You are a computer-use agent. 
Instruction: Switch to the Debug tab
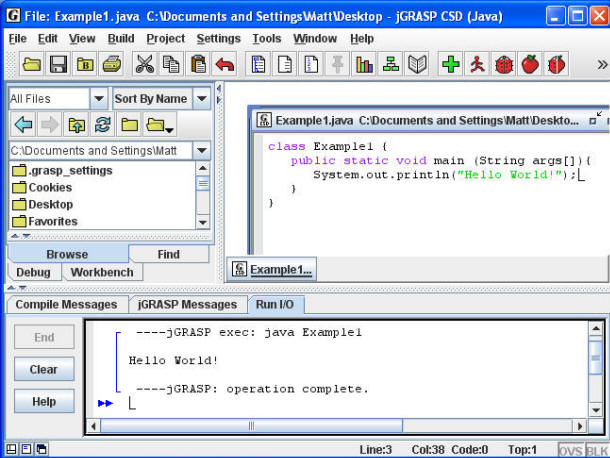point(33,272)
